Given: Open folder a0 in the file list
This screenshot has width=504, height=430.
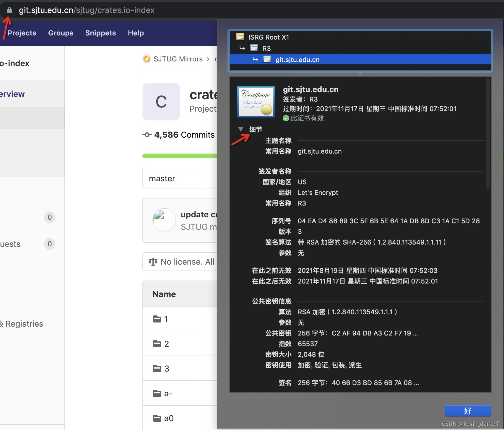Looking at the screenshot, I should pyautogui.click(x=169, y=418).
